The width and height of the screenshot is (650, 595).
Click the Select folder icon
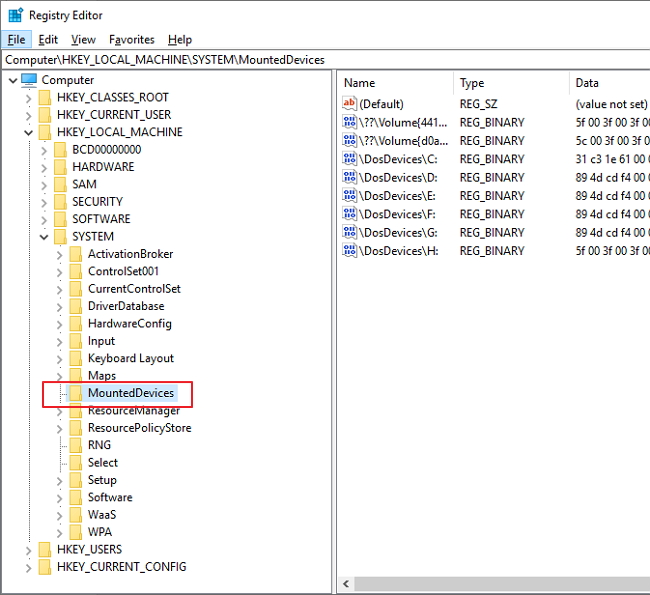tap(75, 463)
